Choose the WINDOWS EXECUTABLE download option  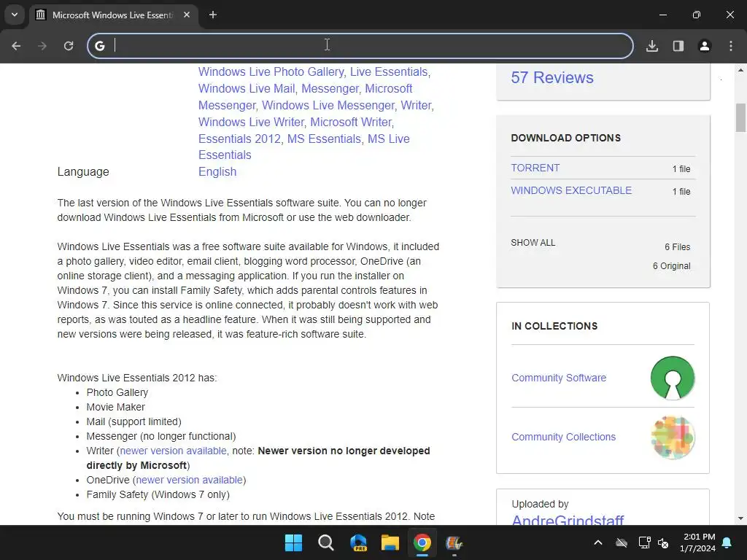(x=571, y=190)
